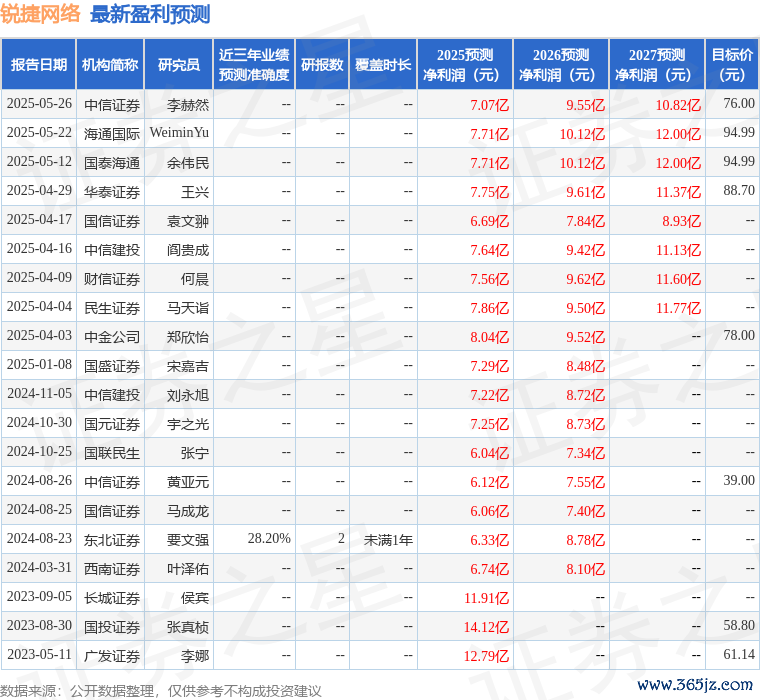Click the 8.78亿 forecast value
Screen dimensions: 760x700
click(x=585, y=540)
